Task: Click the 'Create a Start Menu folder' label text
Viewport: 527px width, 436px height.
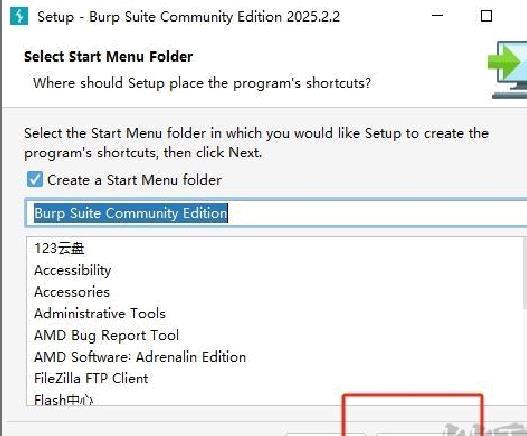Action: pos(134,180)
